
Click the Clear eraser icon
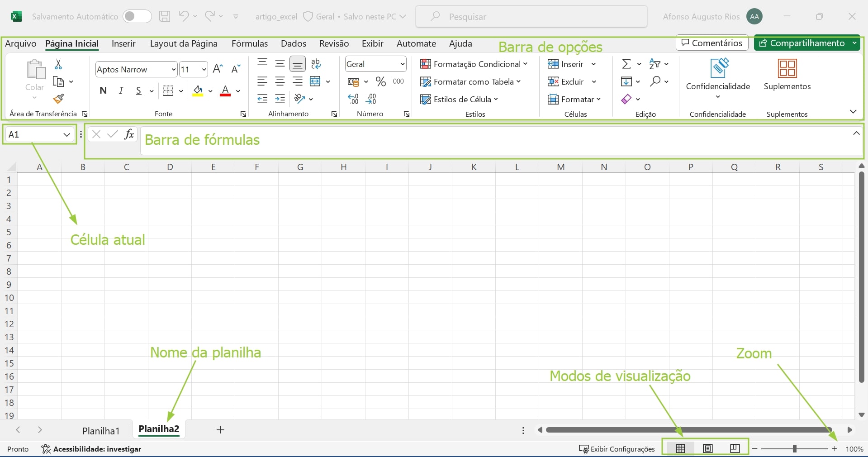[626, 99]
